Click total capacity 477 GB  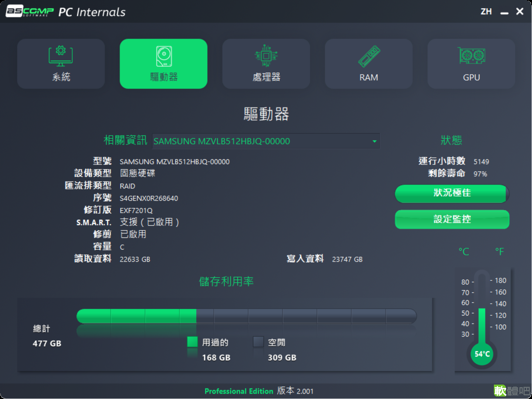coord(47,344)
